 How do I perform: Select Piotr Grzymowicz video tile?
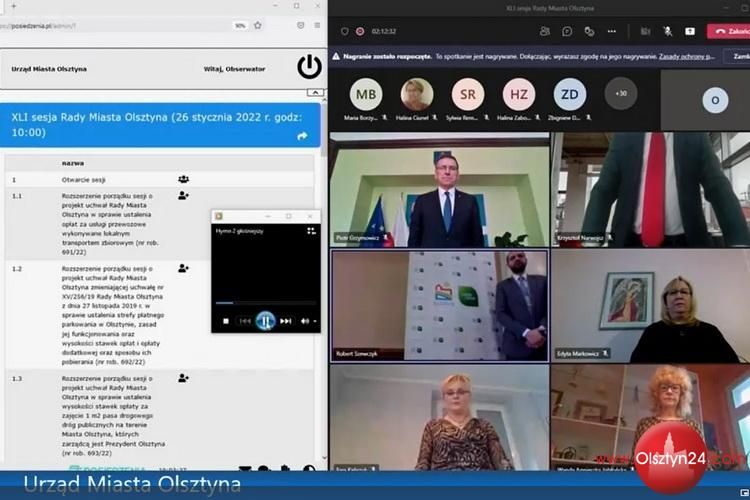[440, 190]
